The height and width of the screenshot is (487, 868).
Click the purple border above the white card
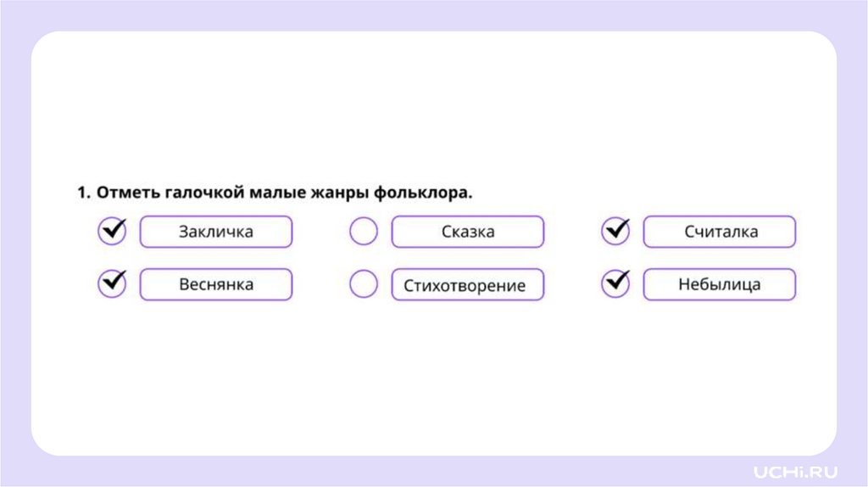click(x=434, y=15)
